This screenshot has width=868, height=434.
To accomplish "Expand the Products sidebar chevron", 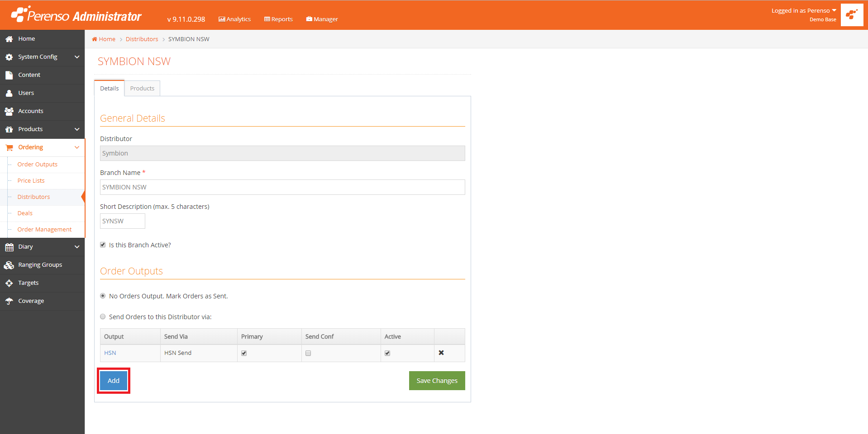I will click(x=77, y=129).
